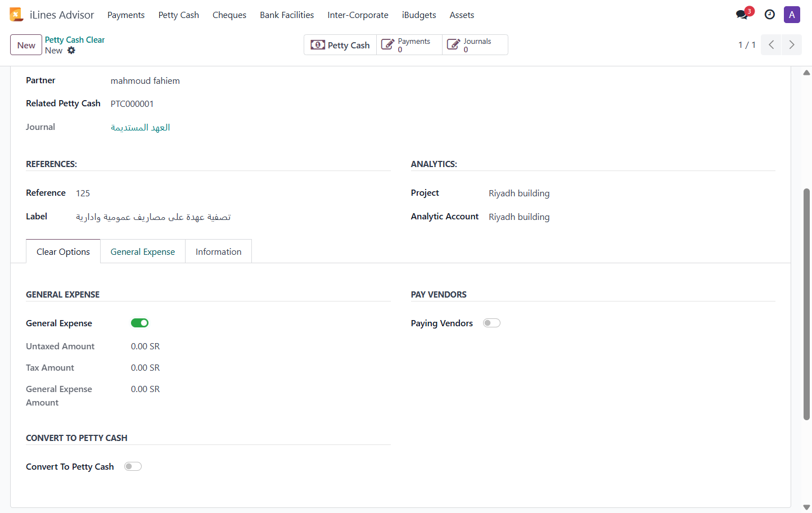The width and height of the screenshot is (812, 513).
Task: Open the Petty Cash smart button
Action: [x=340, y=45]
